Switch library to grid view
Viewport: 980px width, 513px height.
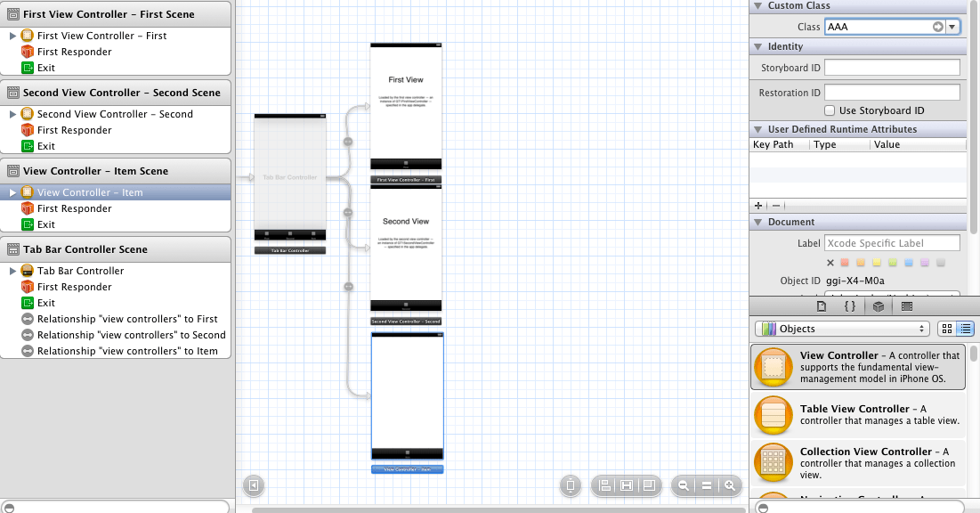tap(945, 329)
